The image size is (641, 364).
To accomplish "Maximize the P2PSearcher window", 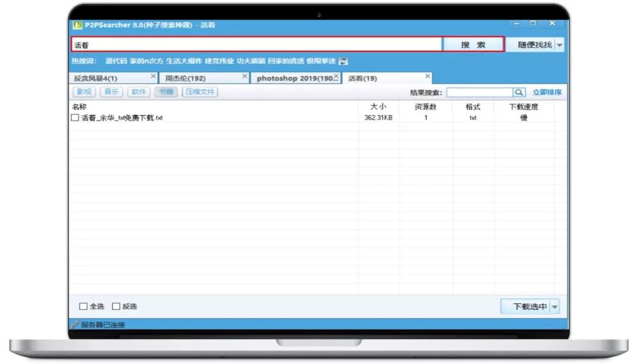I will (532, 23).
